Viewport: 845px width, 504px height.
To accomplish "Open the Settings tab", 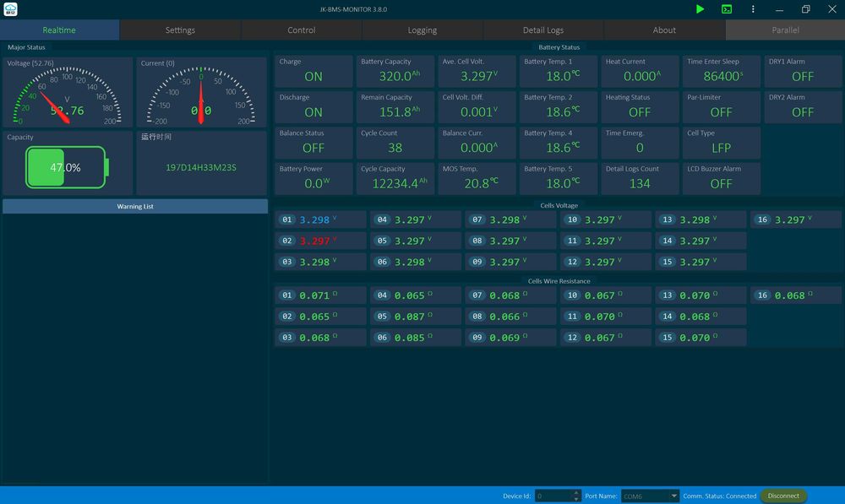I will tap(180, 30).
